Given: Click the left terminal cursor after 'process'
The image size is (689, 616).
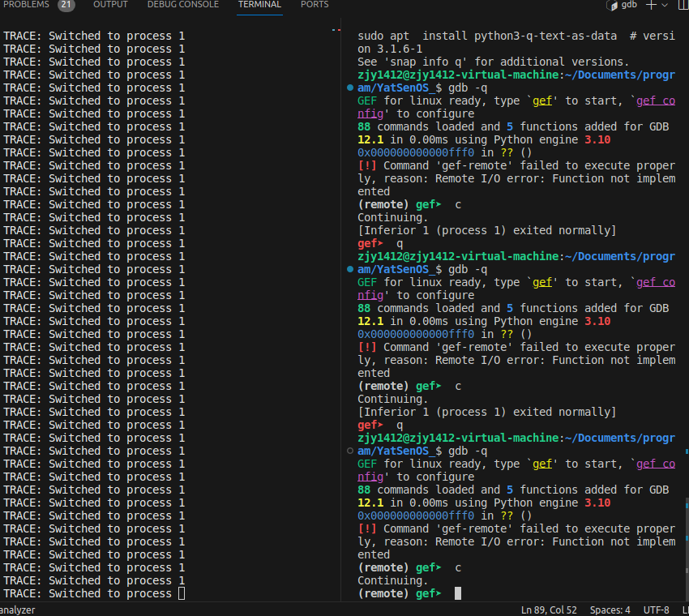Looking at the screenshot, I should coord(182,593).
